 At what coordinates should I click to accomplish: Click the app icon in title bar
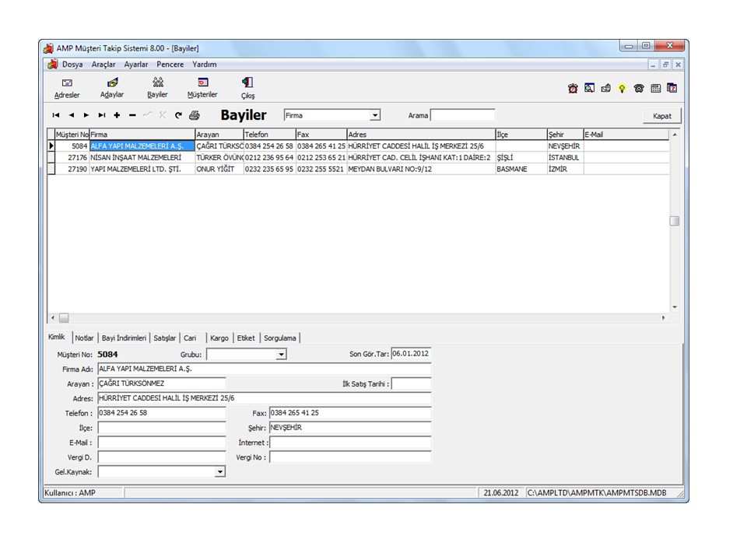click(x=48, y=48)
